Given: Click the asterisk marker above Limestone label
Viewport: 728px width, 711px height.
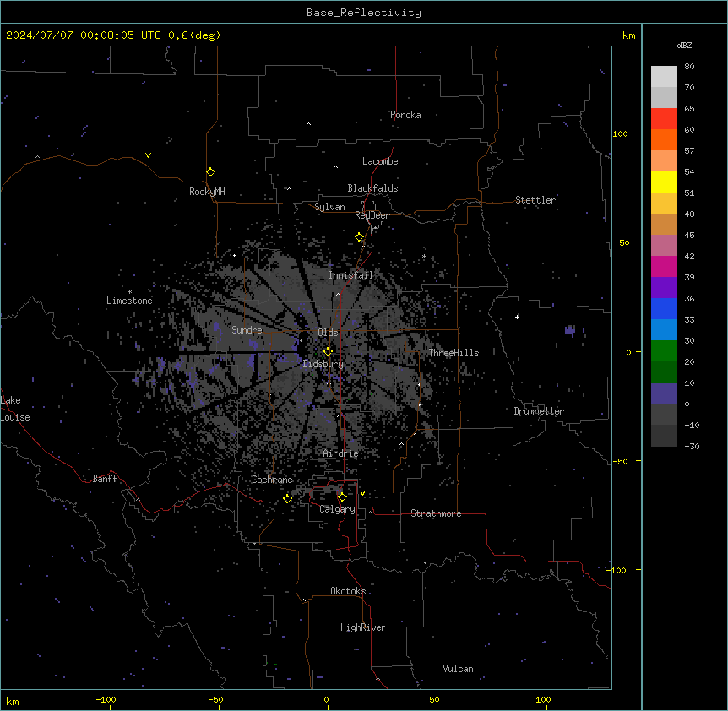Looking at the screenshot, I should (x=129, y=292).
